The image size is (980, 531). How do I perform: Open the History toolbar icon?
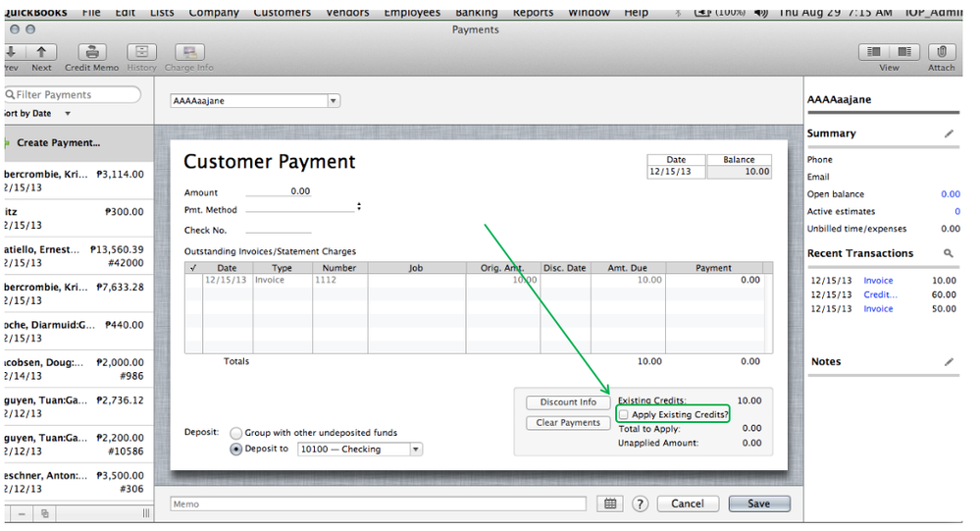click(142, 52)
